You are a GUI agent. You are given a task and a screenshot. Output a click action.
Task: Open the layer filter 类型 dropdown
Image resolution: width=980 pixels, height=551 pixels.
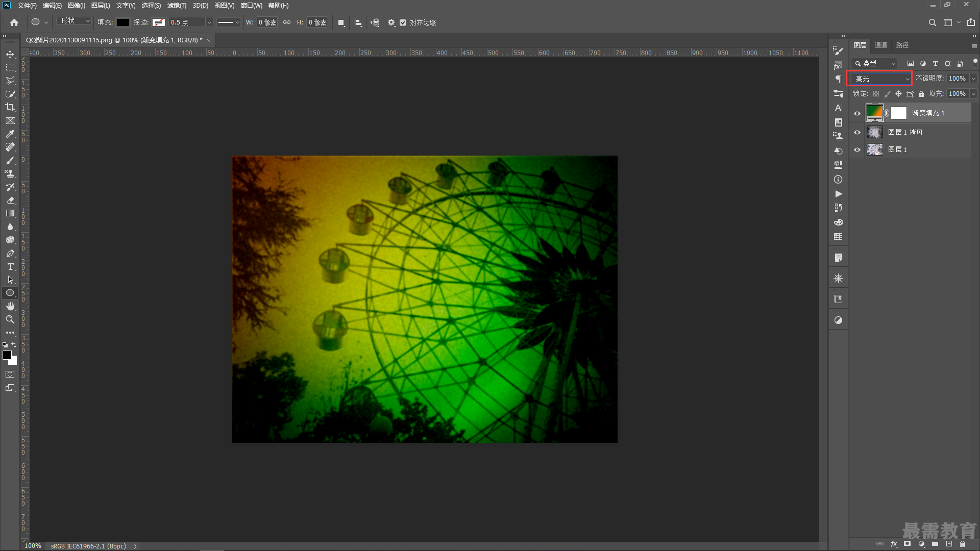coord(874,64)
